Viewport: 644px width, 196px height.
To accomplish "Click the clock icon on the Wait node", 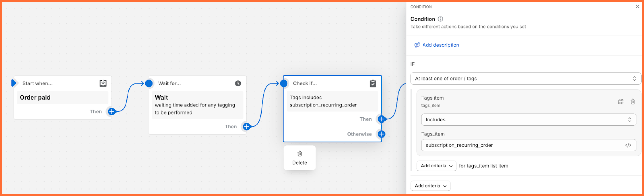I will tap(238, 83).
